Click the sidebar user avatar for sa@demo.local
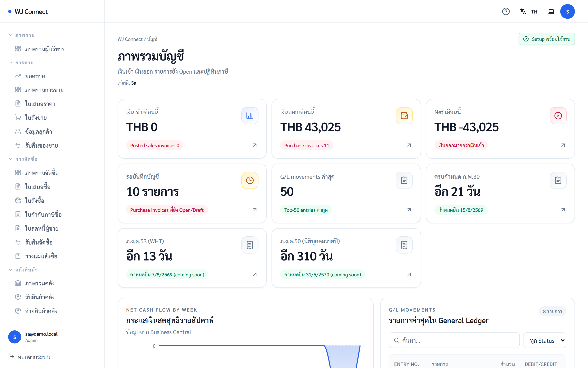 (x=14, y=337)
